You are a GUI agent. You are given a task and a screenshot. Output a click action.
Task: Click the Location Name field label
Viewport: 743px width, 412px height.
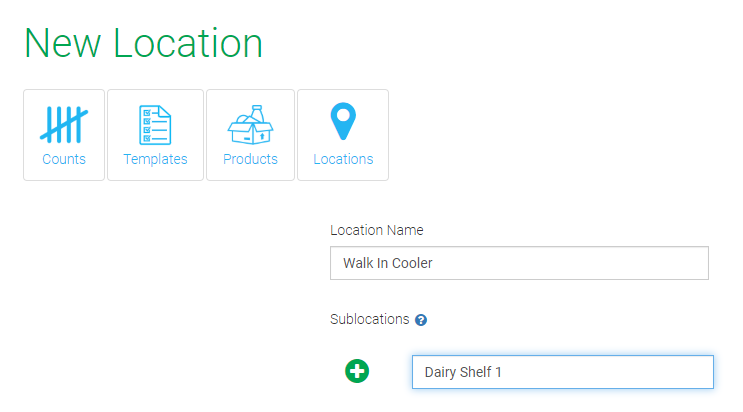pos(376,230)
